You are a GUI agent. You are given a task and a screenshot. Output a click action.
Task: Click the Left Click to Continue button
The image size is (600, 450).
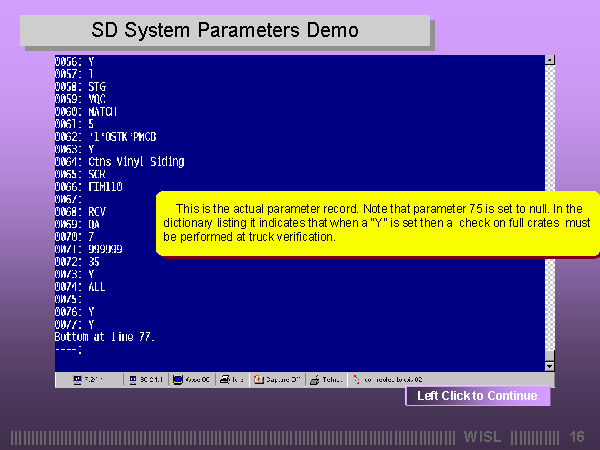tap(477, 396)
